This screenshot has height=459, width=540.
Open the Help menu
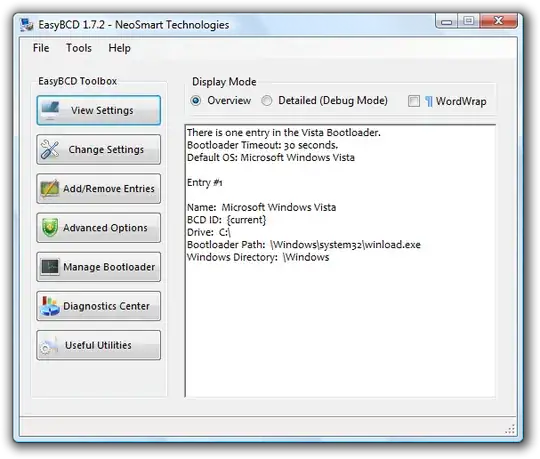click(x=120, y=48)
